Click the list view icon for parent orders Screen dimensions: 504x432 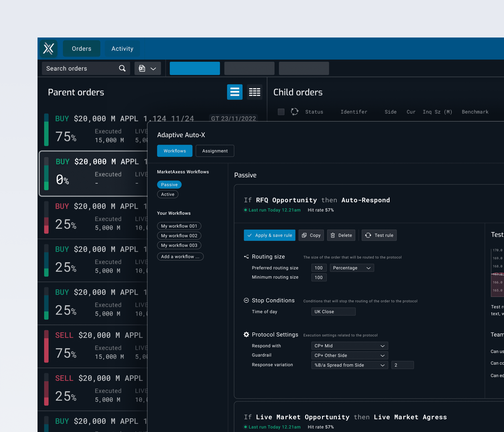[x=235, y=92]
